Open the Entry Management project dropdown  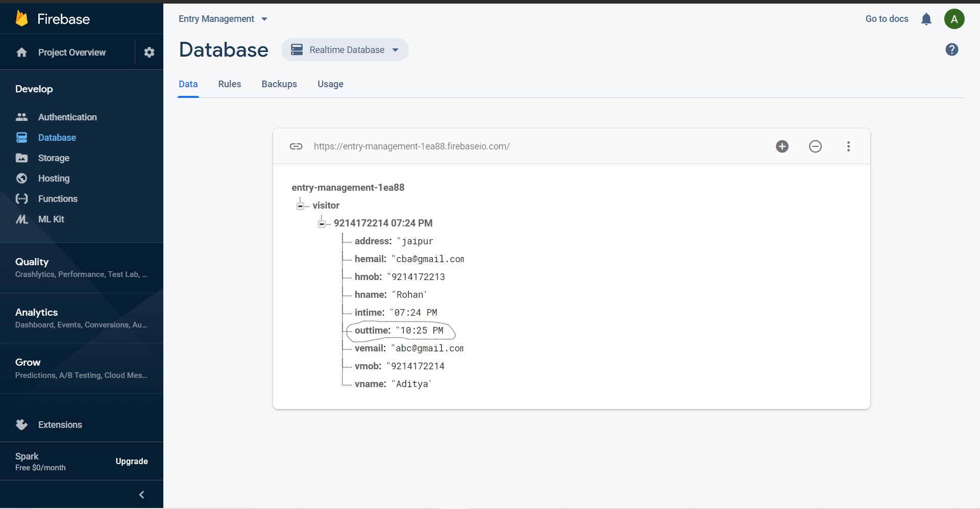[x=223, y=19]
